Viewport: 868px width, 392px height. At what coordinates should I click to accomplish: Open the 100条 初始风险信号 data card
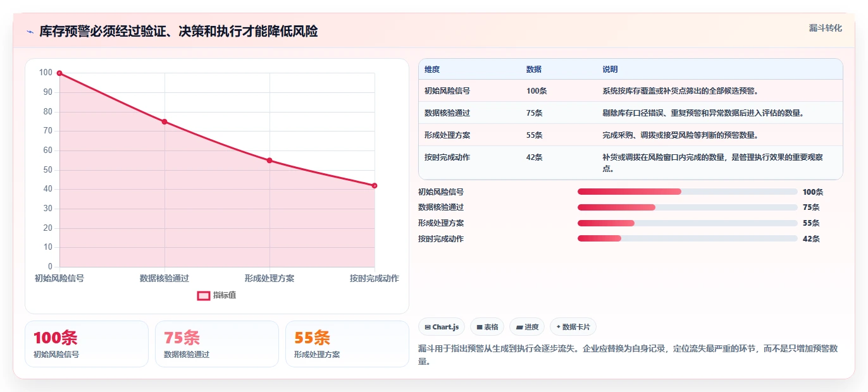[x=87, y=344]
